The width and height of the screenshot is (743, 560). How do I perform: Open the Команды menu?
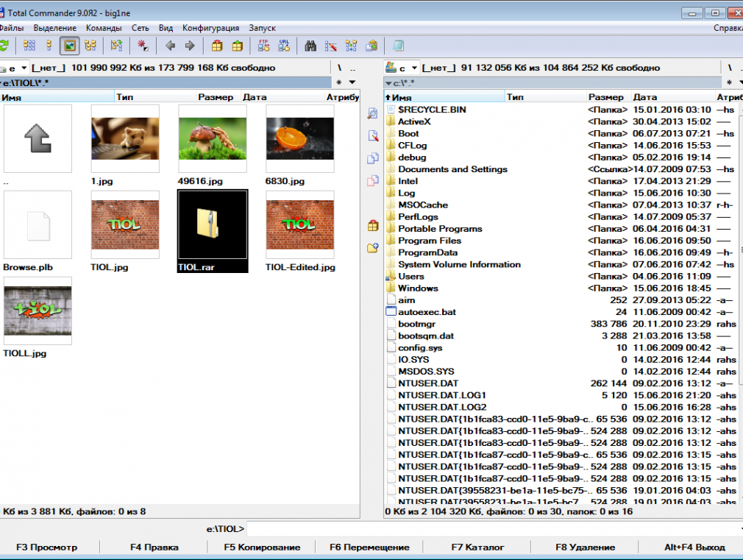click(104, 28)
